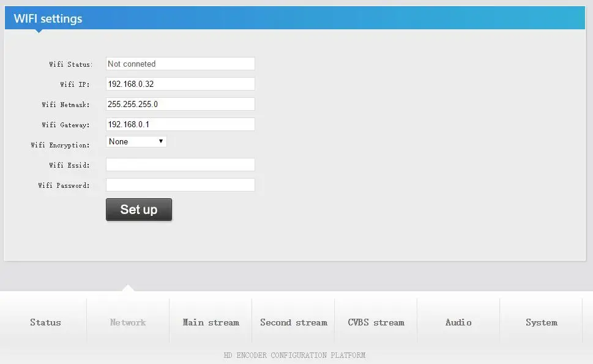
Task: Click HD ENCODER CONFIGURATION PLATFORM footer text
Action: coord(294,355)
